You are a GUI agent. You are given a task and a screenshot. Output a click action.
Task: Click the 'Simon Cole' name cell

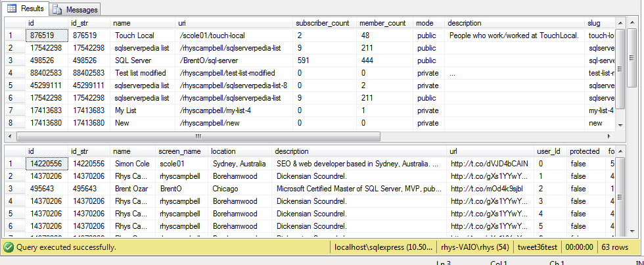pyautogui.click(x=133, y=164)
